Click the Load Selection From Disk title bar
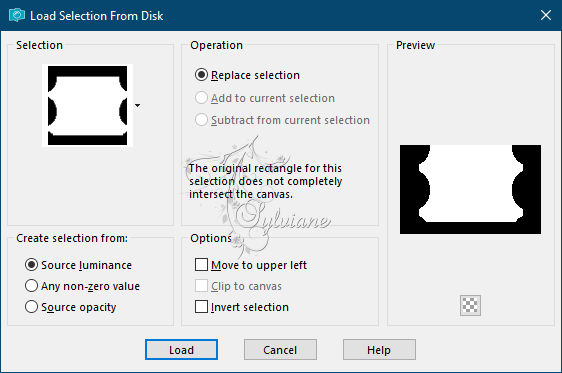The width and height of the screenshot is (562, 373). [272, 15]
